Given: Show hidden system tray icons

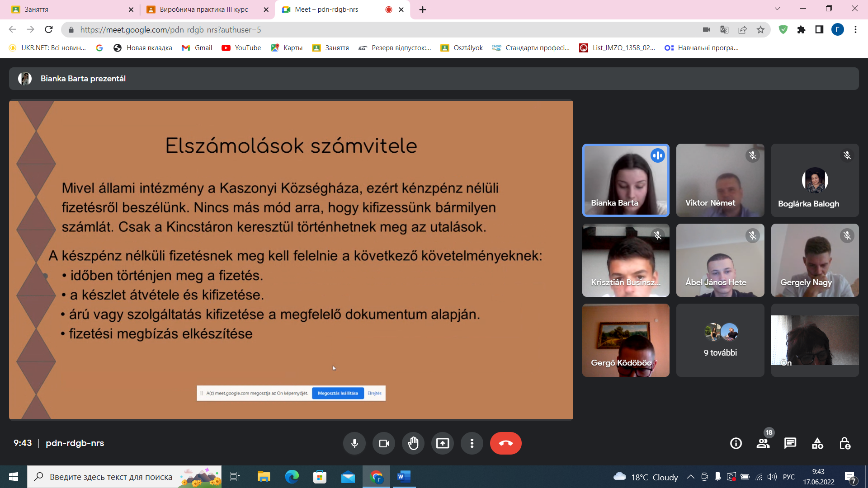Looking at the screenshot, I should click(x=690, y=477).
